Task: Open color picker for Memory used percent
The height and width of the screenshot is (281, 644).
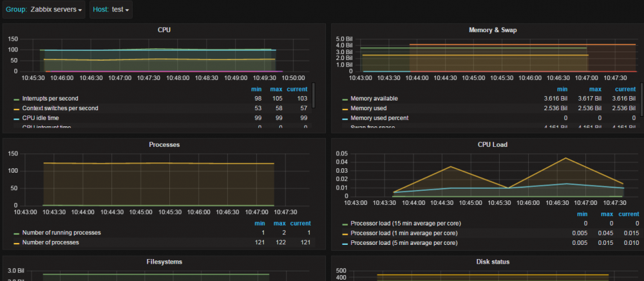Action: point(345,119)
